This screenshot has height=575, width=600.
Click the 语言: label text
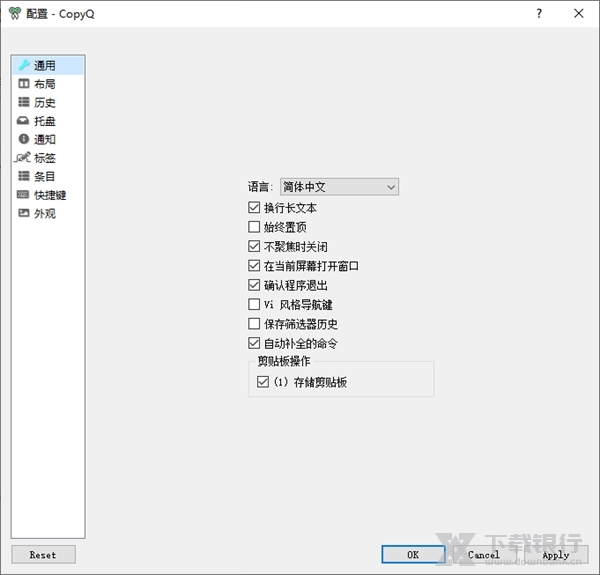coord(260,187)
